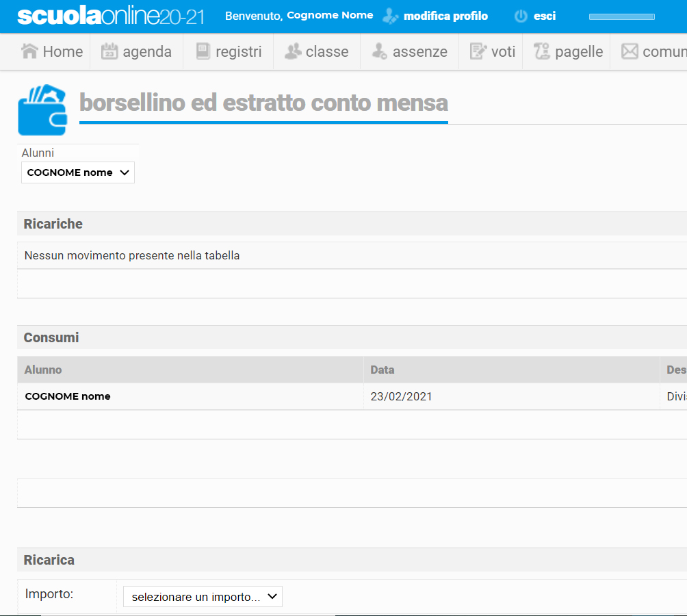
Task: Click the voti pencil-sheet icon
Action: click(478, 51)
